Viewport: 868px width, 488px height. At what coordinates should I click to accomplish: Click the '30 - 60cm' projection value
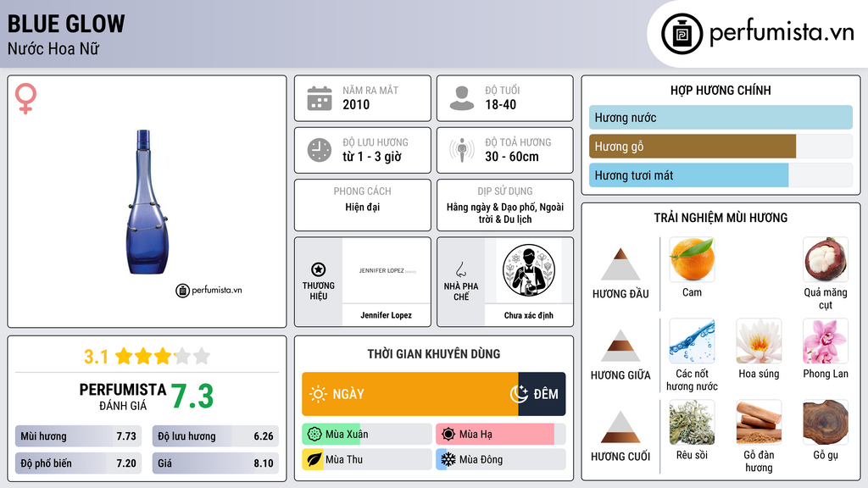coord(511,157)
